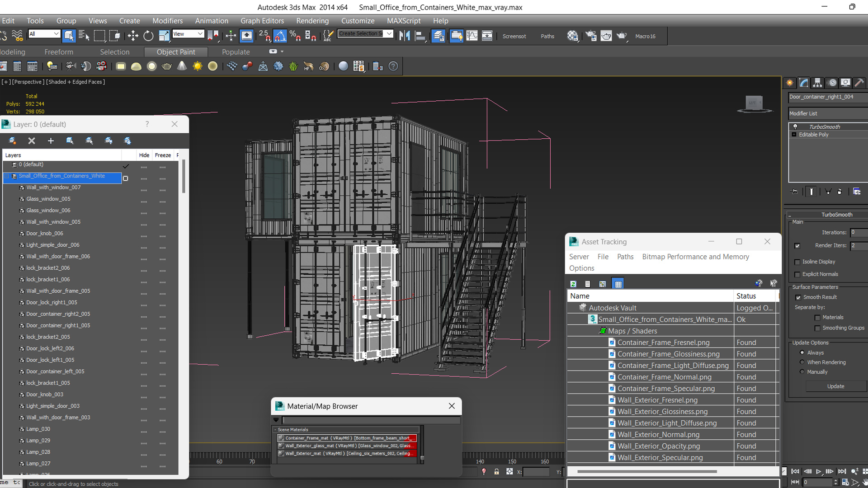
Task: Expand the Editable Poly modifier entry
Action: pos(794,135)
